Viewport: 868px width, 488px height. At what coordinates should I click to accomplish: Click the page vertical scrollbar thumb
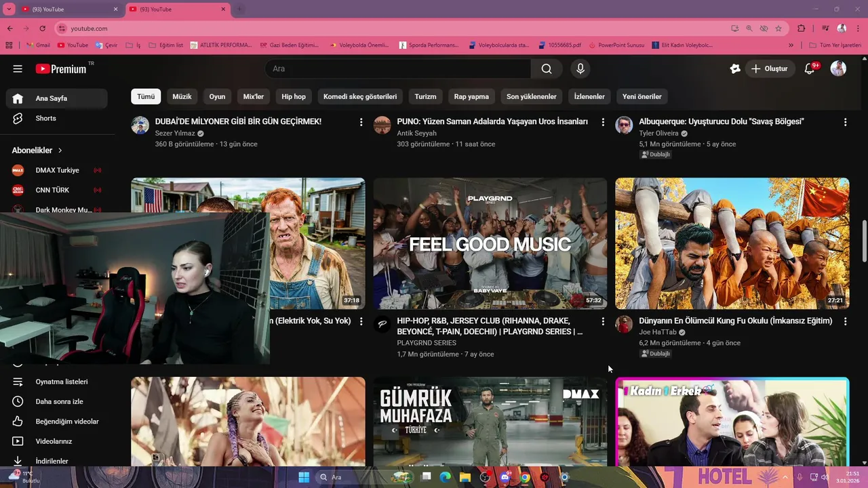point(864,240)
